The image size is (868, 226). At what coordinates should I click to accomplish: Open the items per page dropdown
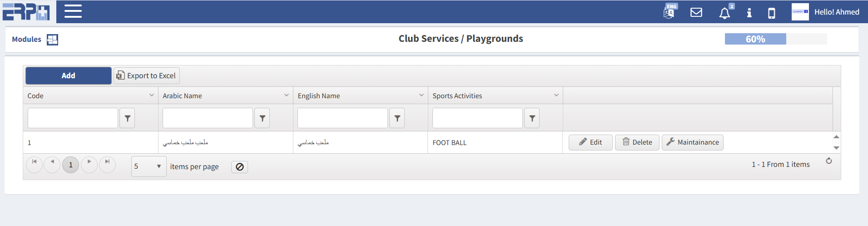tap(149, 166)
